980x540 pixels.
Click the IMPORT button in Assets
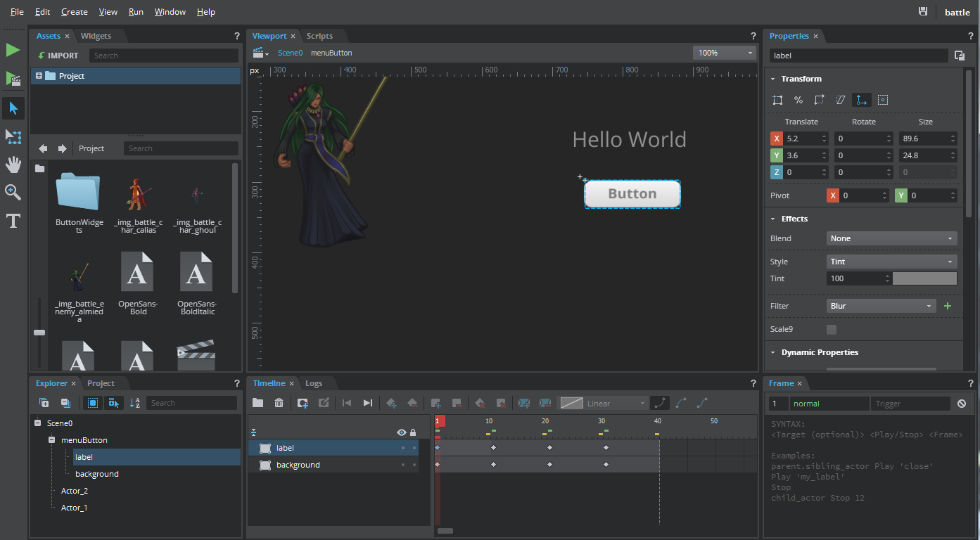(x=58, y=56)
